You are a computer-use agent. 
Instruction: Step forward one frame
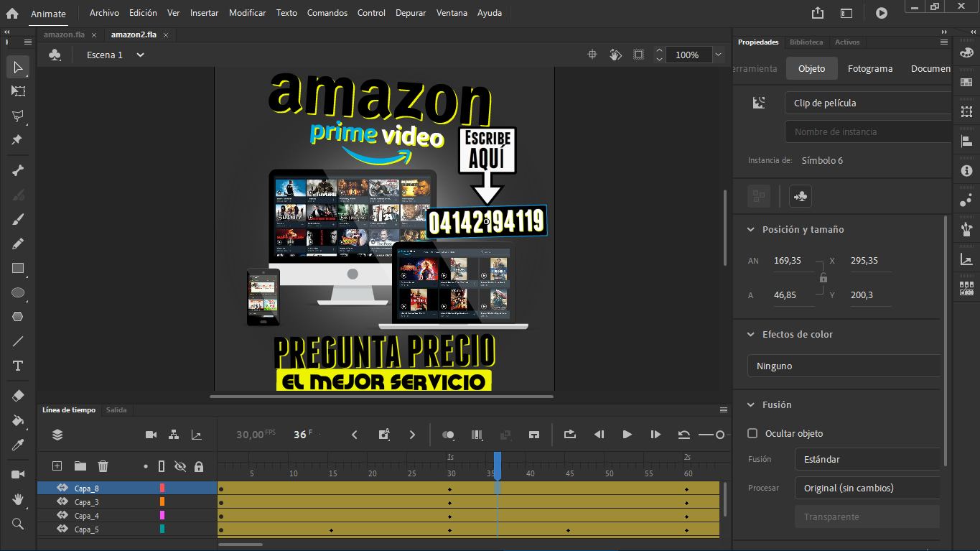click(x=655, y=435)
